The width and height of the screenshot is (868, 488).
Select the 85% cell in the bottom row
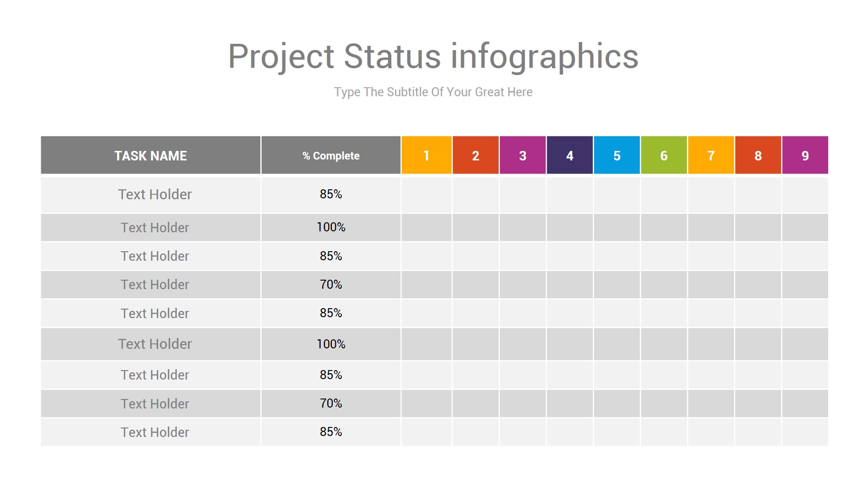pos(331,432)
